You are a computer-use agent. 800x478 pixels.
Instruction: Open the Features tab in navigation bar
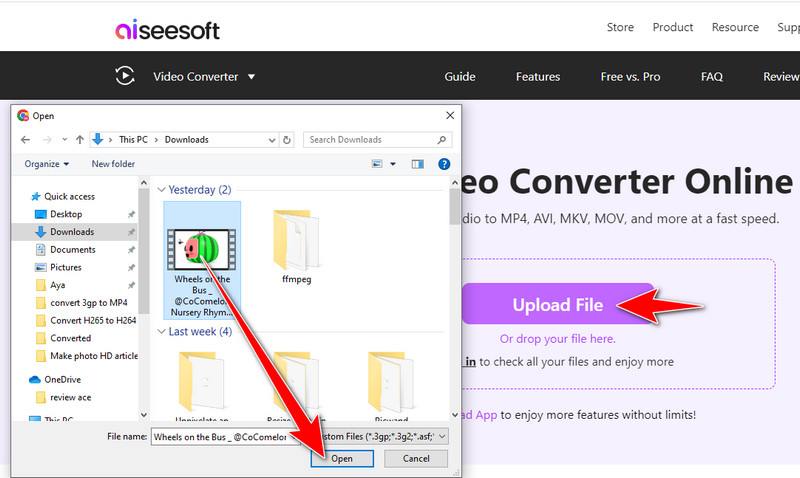click(x=538, y=77)
